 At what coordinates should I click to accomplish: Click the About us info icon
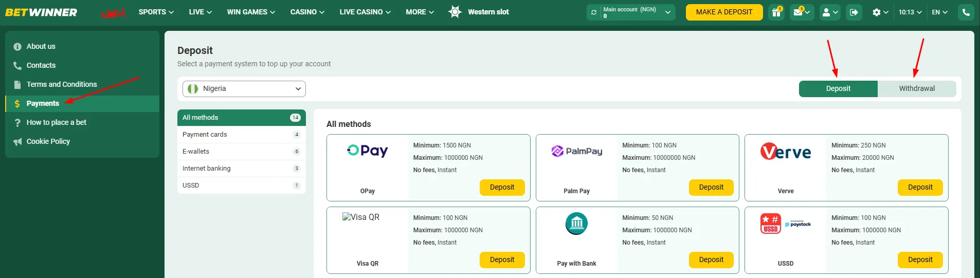coord(17,46)
